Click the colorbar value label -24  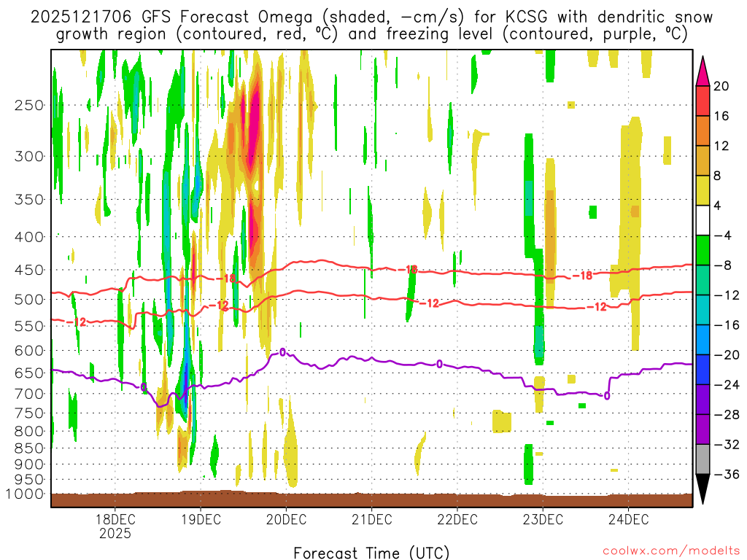(x=727, y=385)
